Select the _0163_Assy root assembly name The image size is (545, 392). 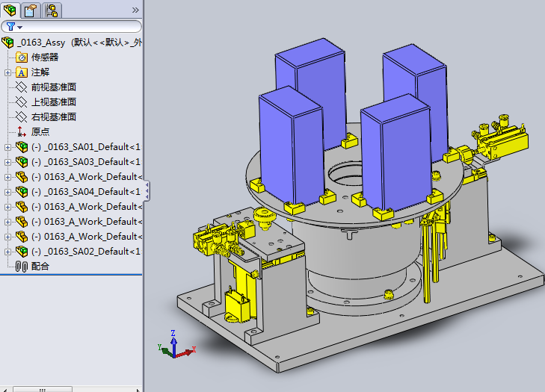[41, 43]
